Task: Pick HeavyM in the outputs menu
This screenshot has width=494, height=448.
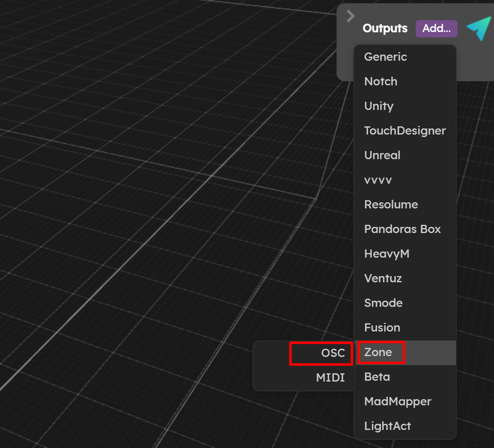Action: coord(405,254)
